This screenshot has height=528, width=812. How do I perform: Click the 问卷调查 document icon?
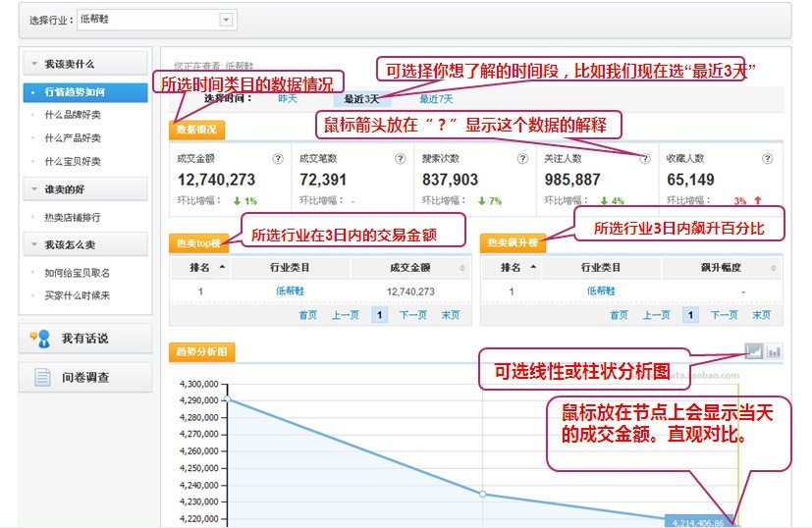[42, 377]
